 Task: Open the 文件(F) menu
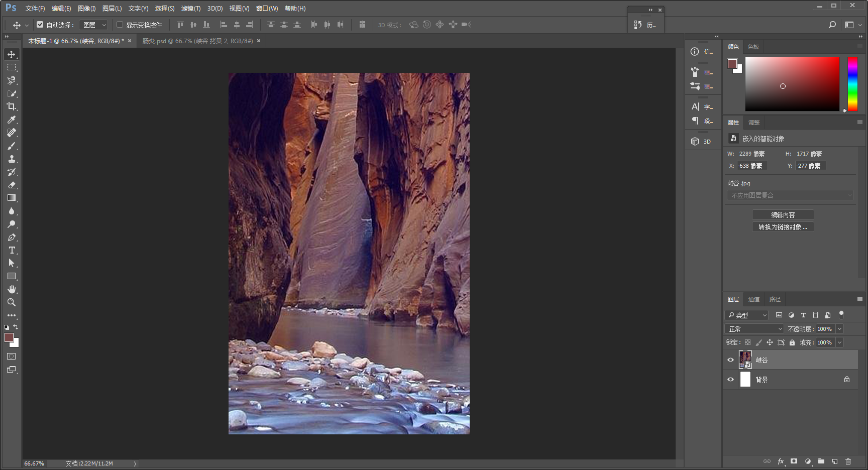coord(35,9)
